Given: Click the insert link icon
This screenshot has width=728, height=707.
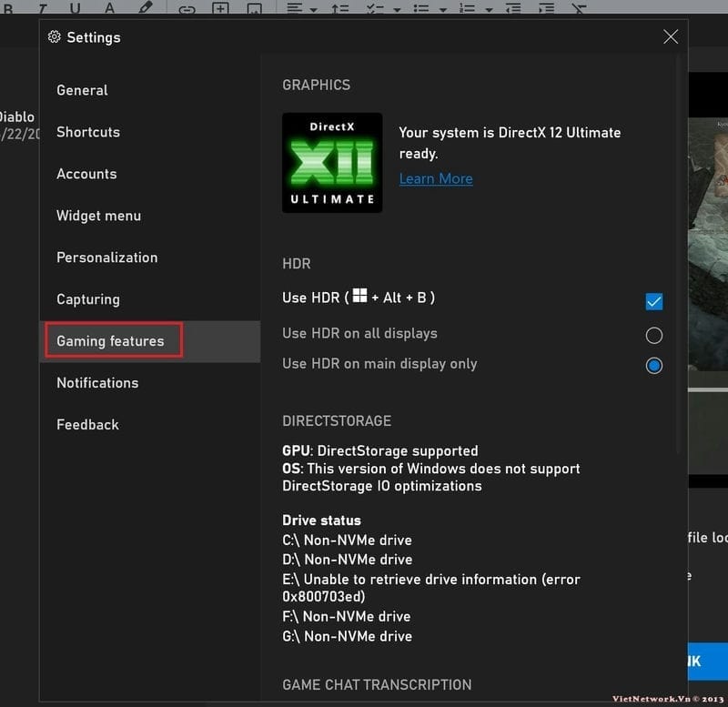Looking at the screenshot, I should [x=187, y=9].
